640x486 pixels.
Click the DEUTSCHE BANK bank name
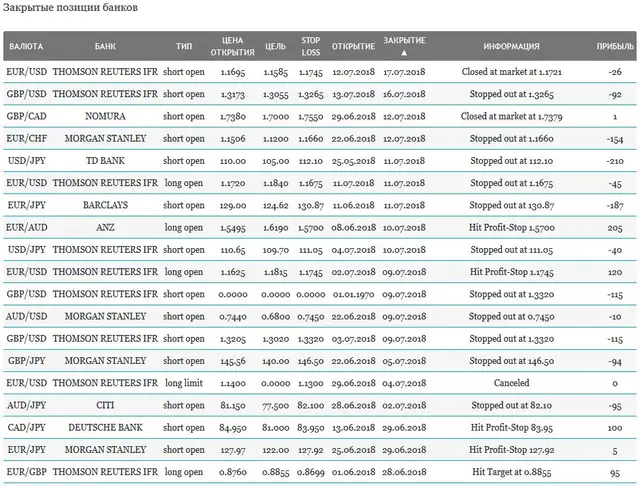(105, 428)
